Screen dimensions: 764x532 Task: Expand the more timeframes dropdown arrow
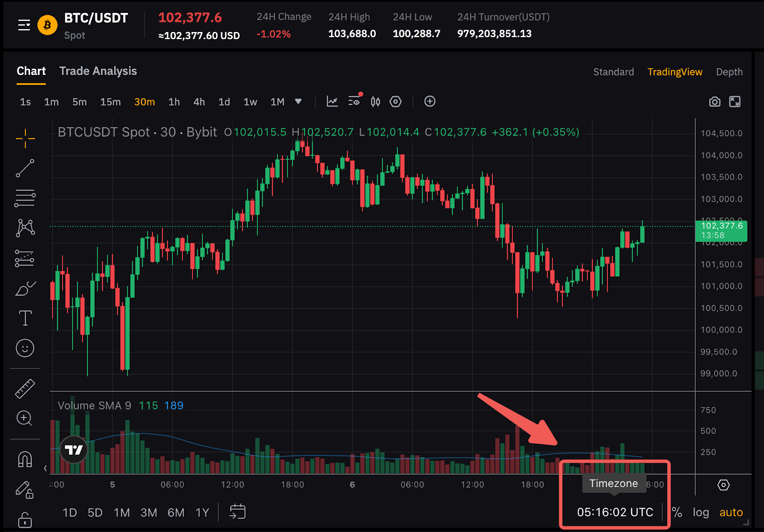pyautogui.click(x=298, y=102)
